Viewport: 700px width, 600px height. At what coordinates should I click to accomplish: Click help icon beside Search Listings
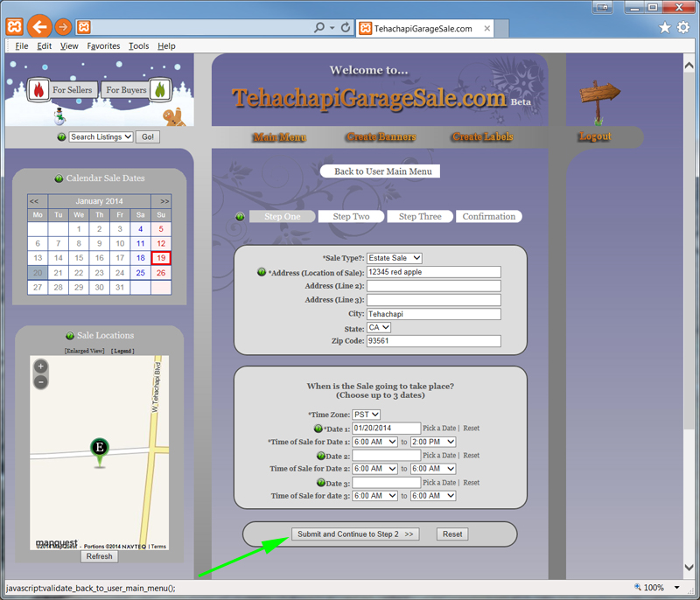click(x=61, y=137)
